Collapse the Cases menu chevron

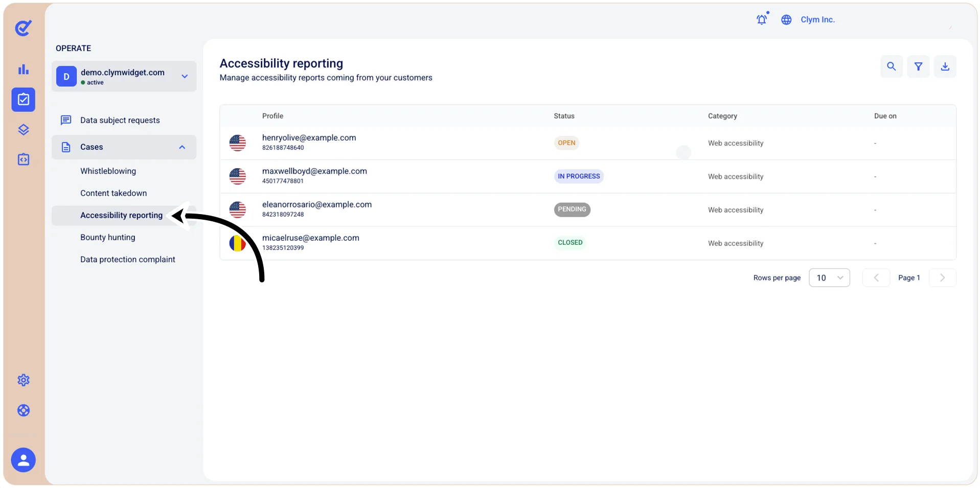[182, 147]
